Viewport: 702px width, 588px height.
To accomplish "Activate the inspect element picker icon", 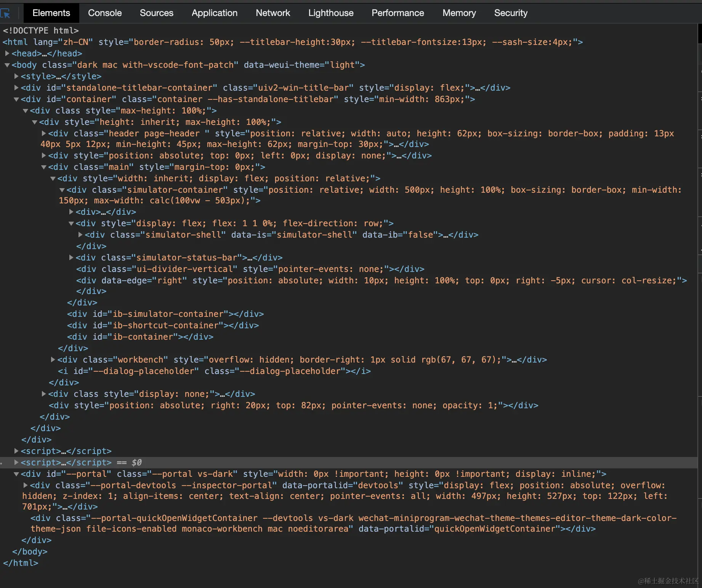I will click(5, 14).
